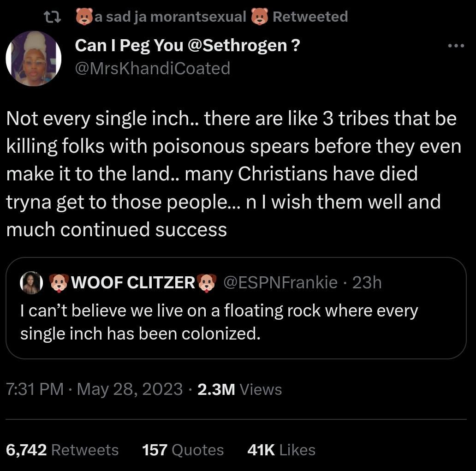Open the "Can I Peg You @Sethrogen ?" display name

pyautogui.click(x=187, y=45)
